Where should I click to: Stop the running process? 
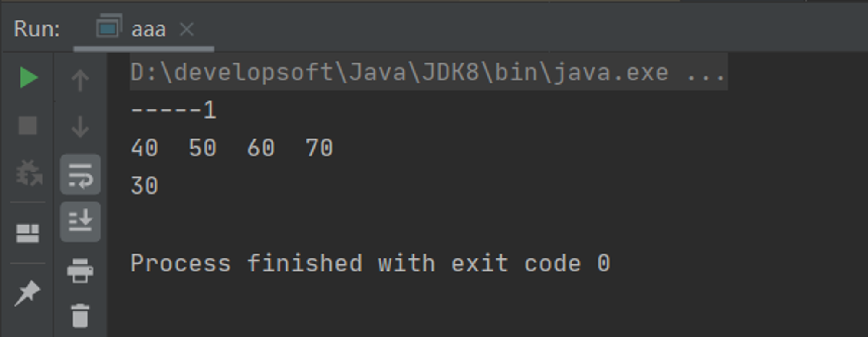pos(28,126)
